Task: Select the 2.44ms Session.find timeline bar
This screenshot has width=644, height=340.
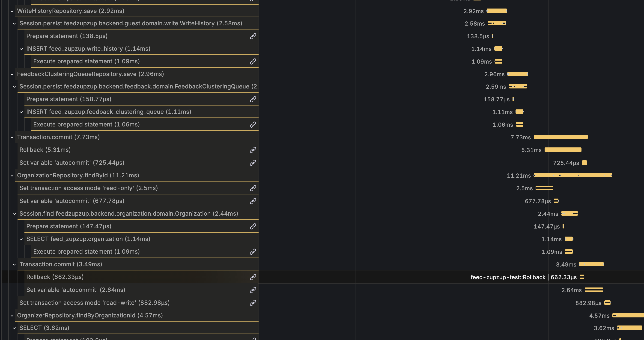Action: [x=569, y=214]
